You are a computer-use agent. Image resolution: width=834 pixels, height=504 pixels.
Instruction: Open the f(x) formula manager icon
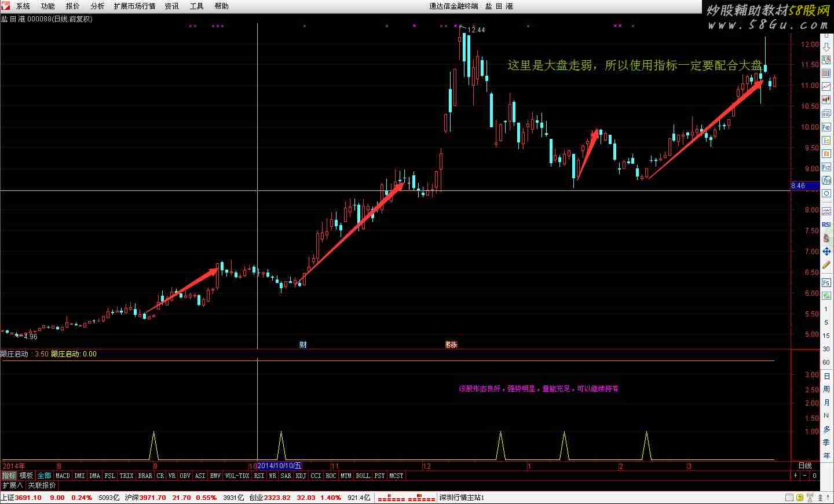tap(826, 181)
